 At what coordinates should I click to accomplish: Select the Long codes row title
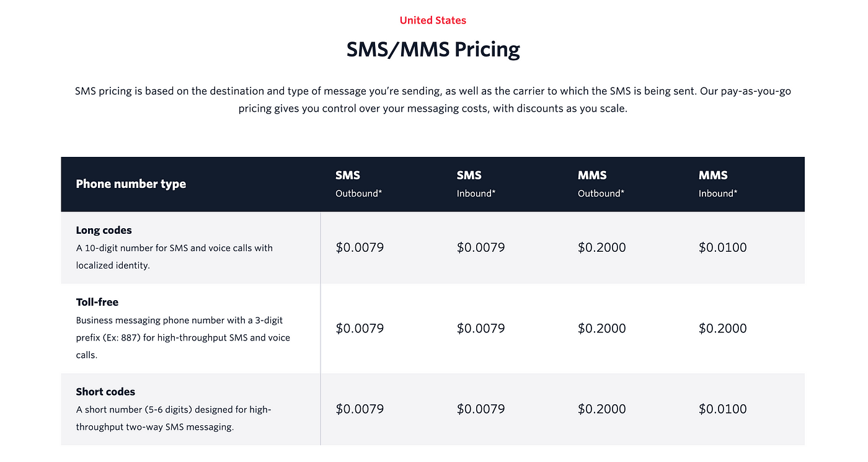click(x=104, y=230)
